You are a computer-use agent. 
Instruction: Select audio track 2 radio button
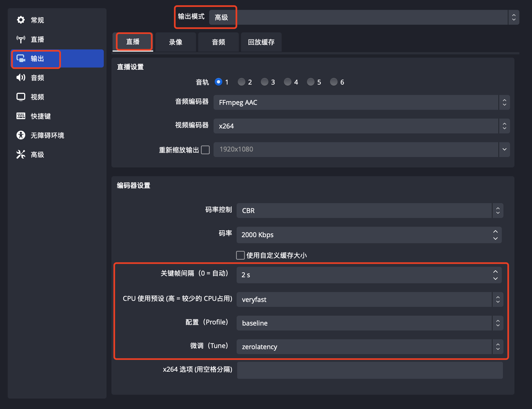coord(242,82)
